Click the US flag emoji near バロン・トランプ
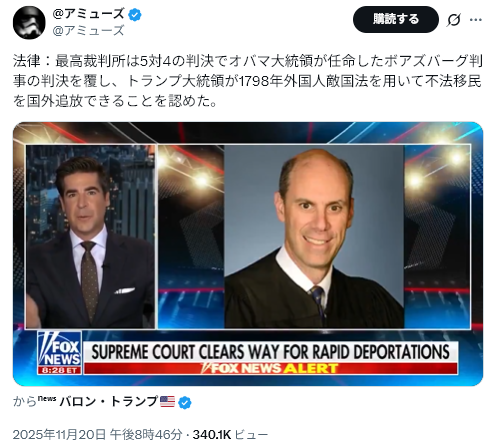 click(x=167, y=401)
